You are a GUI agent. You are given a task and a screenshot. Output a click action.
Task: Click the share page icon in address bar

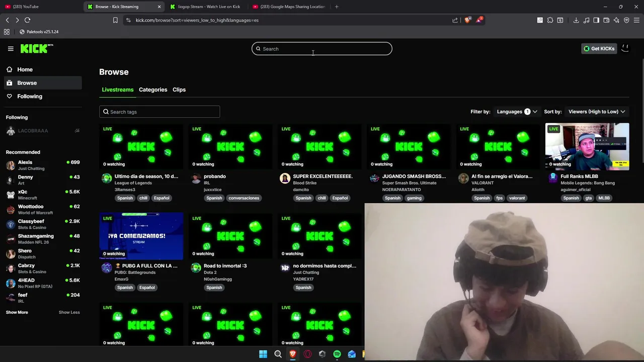[455, 20]
